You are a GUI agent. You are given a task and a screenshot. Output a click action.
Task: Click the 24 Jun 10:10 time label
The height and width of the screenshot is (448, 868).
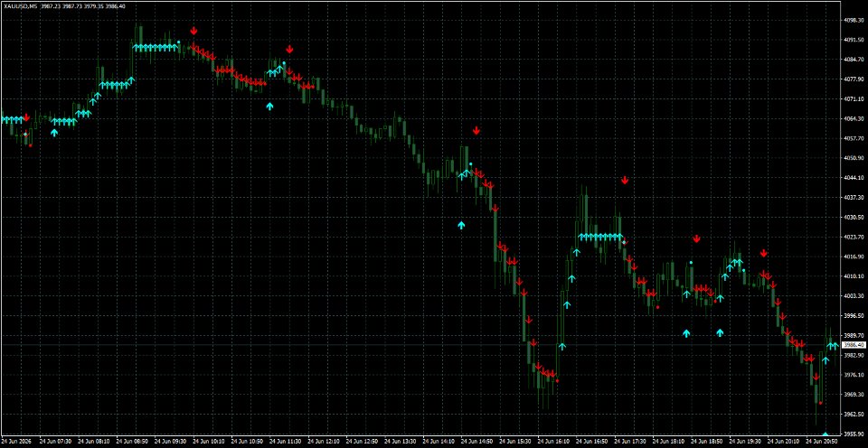click(209, 442)
